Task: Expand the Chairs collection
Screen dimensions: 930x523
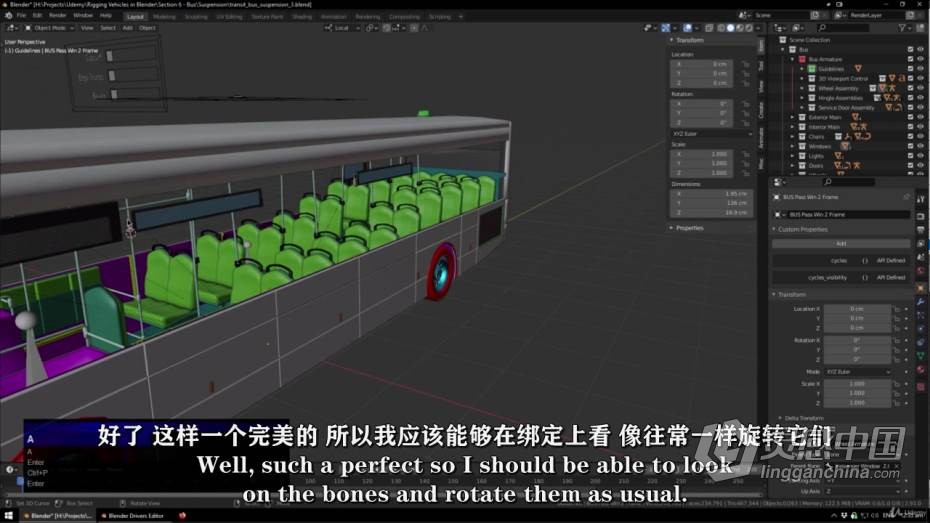Action: click(x=792, y=137)
